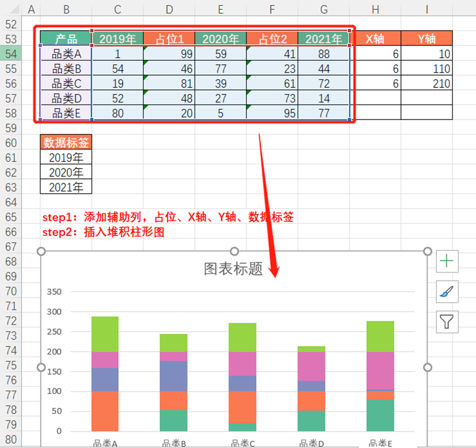Viewport: 476px width, 448px height.
Task: Click the 数据标签 header cell
Action: pyautogui.click(x=66, y=142)
